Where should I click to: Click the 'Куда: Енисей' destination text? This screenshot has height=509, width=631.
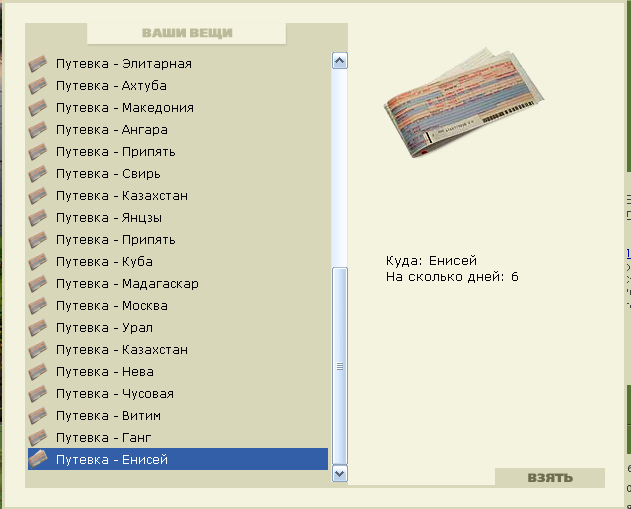pos(431,261)
